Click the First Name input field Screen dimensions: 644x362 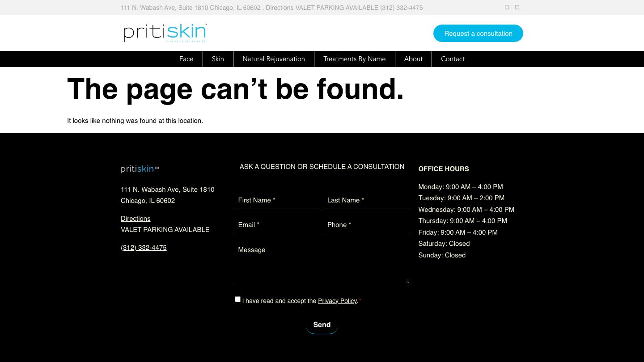click(277, 200)
